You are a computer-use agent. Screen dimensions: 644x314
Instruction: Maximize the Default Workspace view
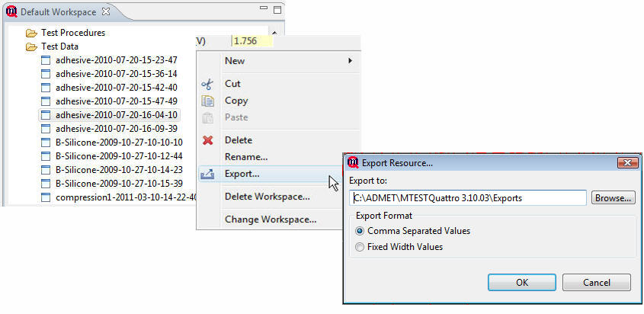coord(277,11)
